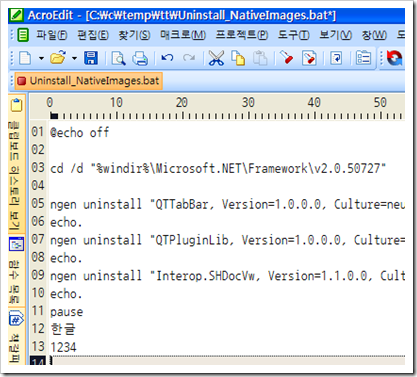417x377 pixels.
Task: Click the page with curved arrow icon
Action: (336, 58)
